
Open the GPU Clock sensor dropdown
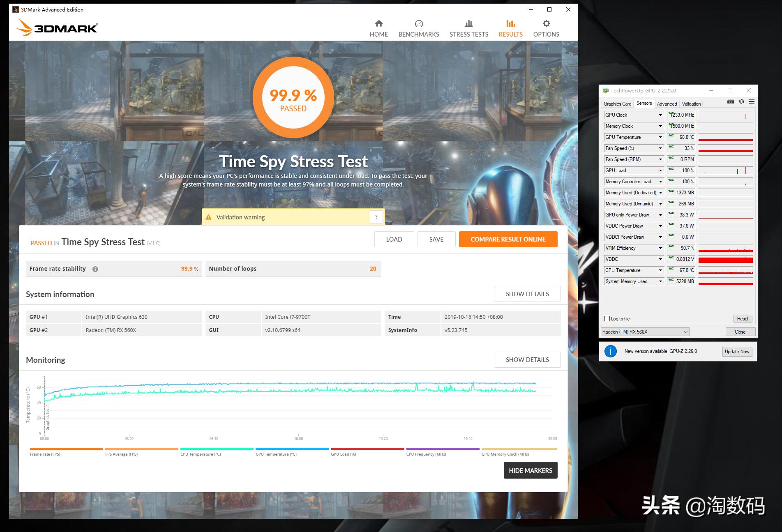(x=660, y=115)
